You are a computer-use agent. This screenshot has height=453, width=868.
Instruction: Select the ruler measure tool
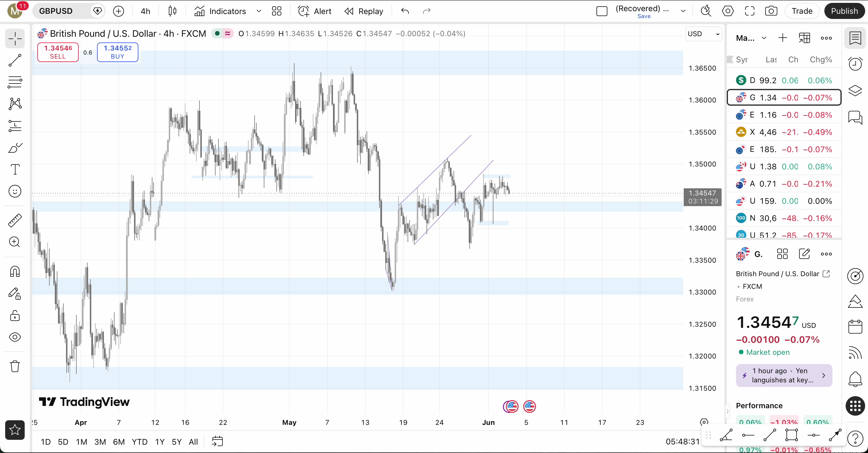coord(15,220)
